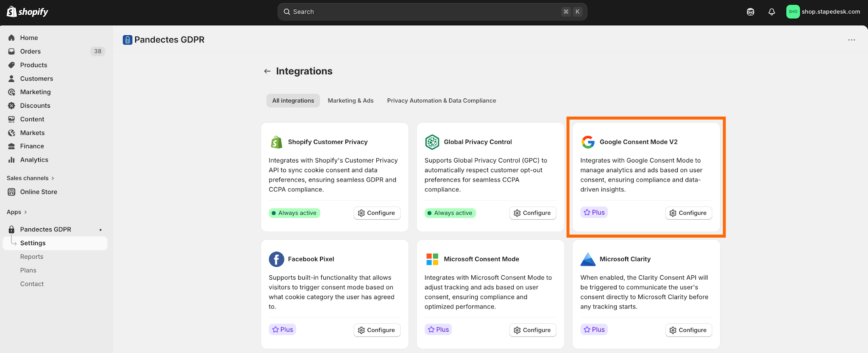Image resolution: width=868 pixels, height=353 pixels.
Task: Click the Orders inbox icon
Action: 11,51
